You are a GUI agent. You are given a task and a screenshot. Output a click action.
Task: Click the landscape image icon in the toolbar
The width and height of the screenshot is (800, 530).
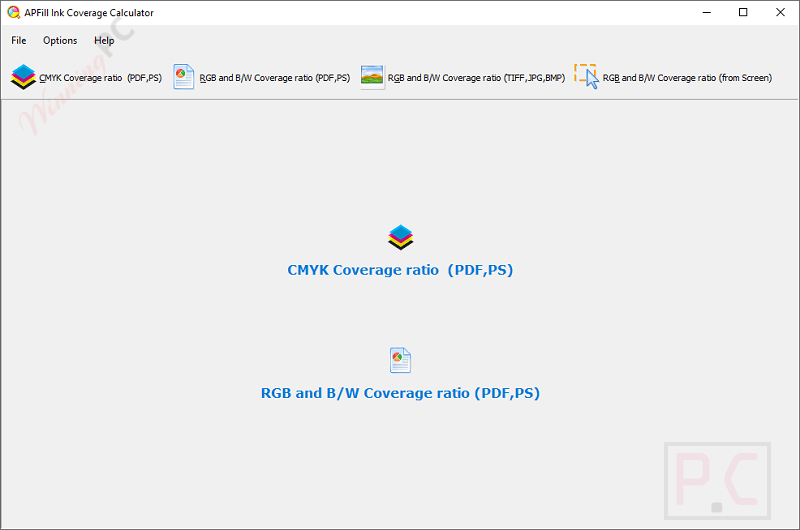372,77
